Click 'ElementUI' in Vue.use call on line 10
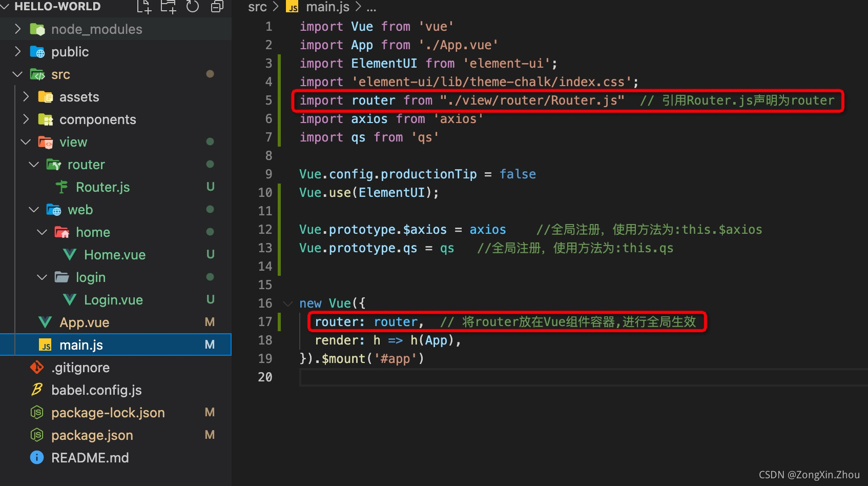Image resolution: width=868 pixels, height=486 pixels. coord(391,193)
